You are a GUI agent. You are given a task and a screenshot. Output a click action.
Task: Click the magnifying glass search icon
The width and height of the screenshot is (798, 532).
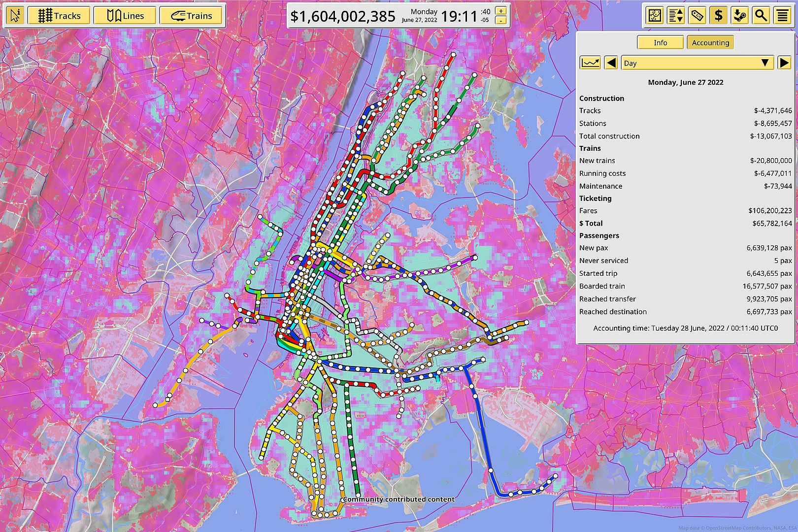click(x=761, y=16)
